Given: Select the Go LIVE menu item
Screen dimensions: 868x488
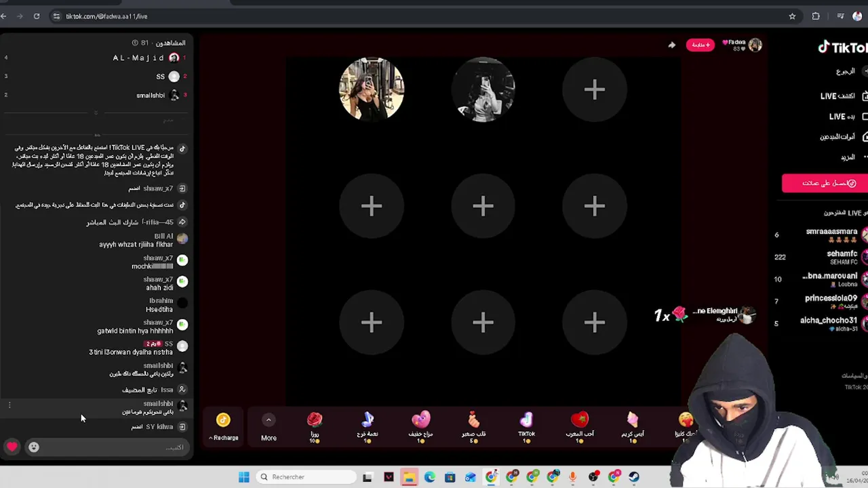Looking at the screenshot, I should [848, 117].
